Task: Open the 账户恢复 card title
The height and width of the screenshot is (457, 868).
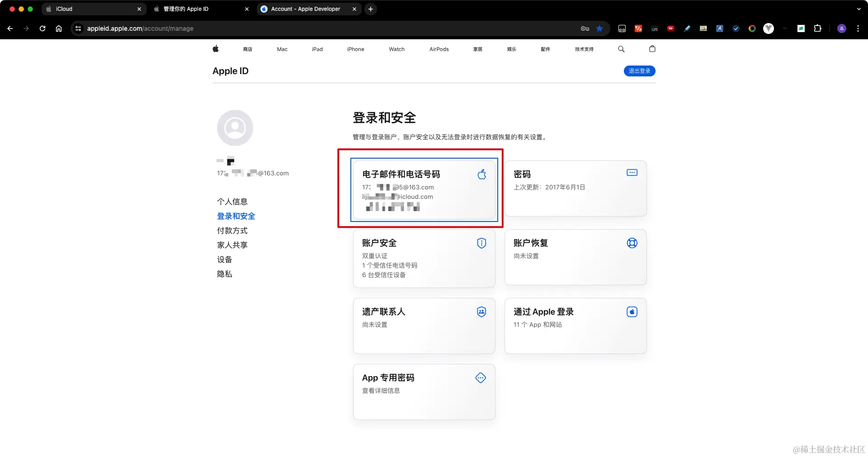Action: click(x=531, y=243)
